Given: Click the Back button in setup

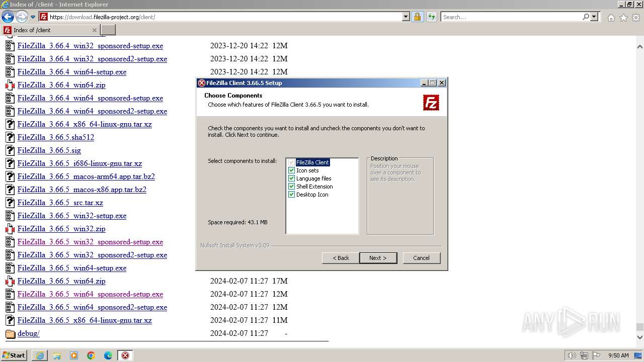Looking at the screenshot, I should pyautogui.click(x=341, y=258).
